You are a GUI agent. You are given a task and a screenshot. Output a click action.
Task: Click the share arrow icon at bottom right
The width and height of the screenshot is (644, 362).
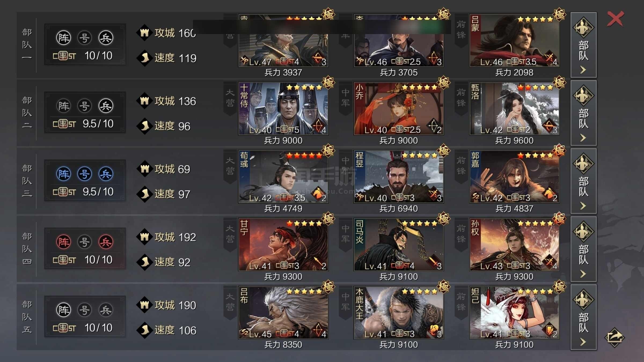coord(614,337)
